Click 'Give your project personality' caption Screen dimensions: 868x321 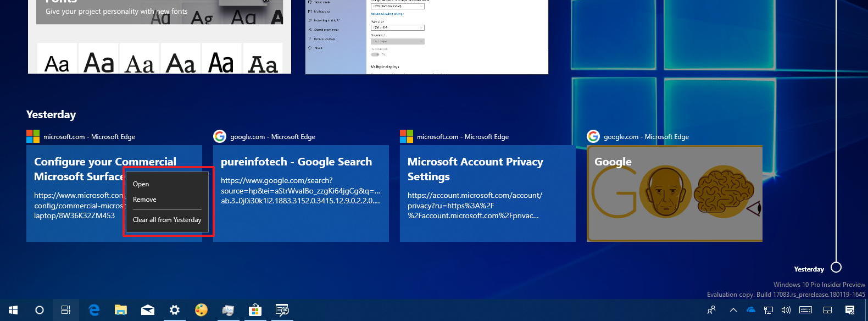click(x=116, y=11)
